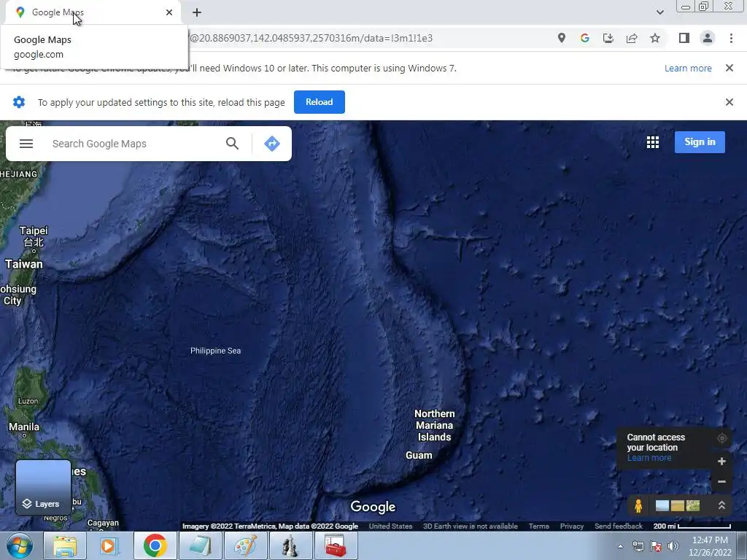747x560 pixels.
Task: Click the my location target icon
Action: (721, 438)
